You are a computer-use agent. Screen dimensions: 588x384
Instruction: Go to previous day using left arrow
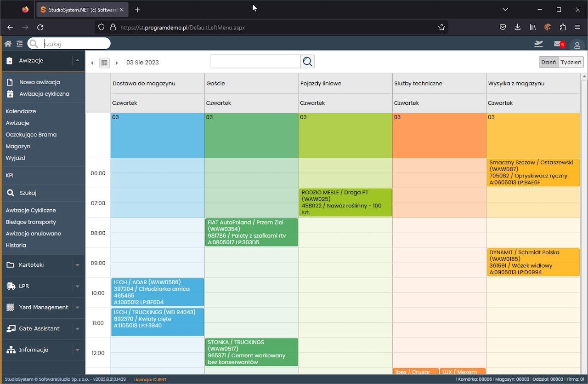tap(92, 63)
